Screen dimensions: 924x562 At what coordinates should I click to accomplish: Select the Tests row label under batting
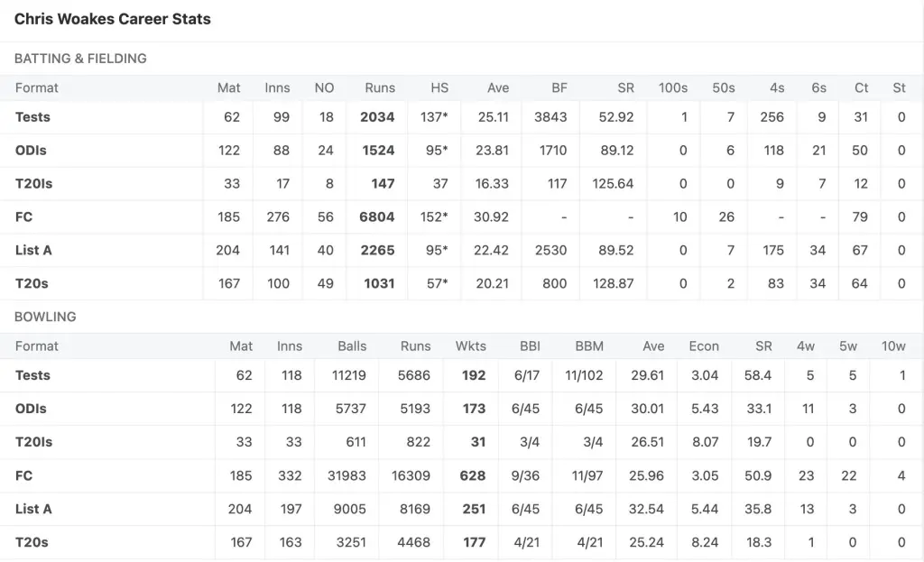click(32, 117)
